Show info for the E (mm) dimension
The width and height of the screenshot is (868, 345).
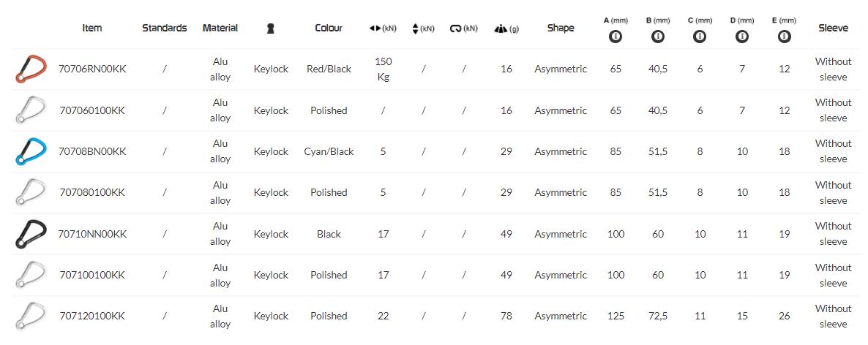tap(784, 37)
